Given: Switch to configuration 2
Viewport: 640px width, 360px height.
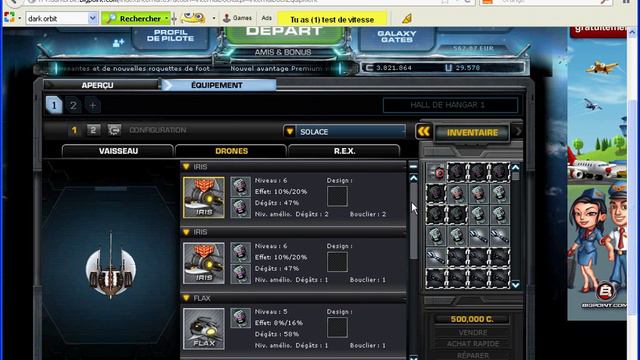Looking at the screenshot, I should tap(93, 130).
